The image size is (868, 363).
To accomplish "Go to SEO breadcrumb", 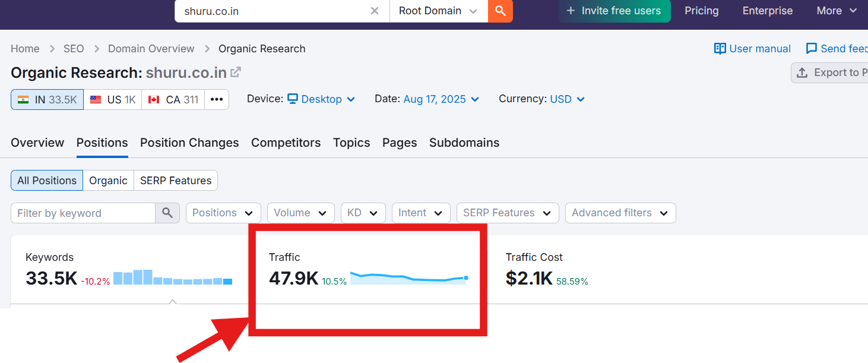I will point(74,49).
